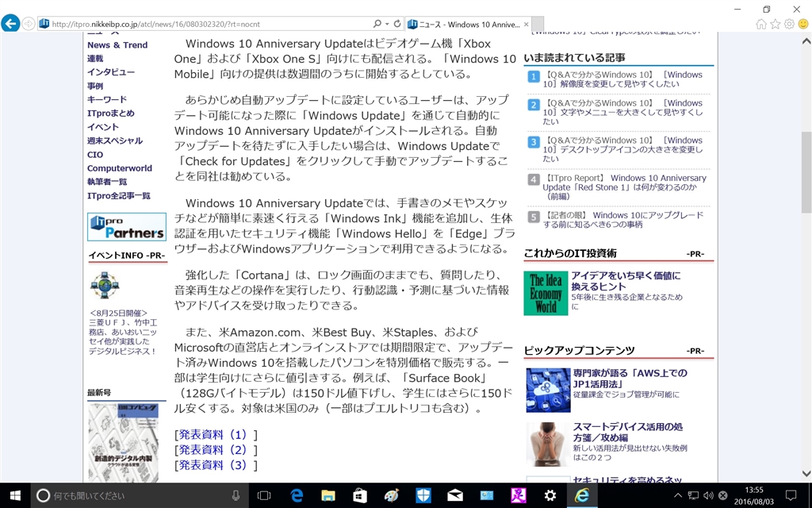Image resolution: width=812 pixels, height=508 pixels.
Task: Open 週末スペシャル in the sidebar
Action: [114, 140]
